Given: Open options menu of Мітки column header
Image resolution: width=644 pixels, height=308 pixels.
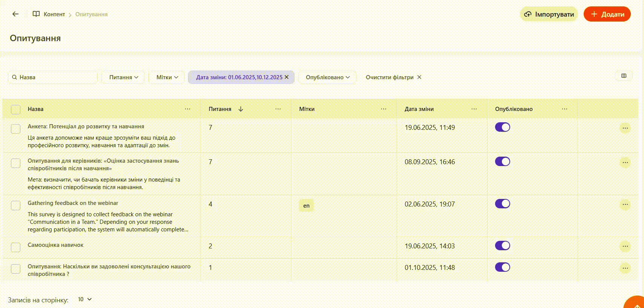Looking at the screenshot, I should (x=383, y=109).
